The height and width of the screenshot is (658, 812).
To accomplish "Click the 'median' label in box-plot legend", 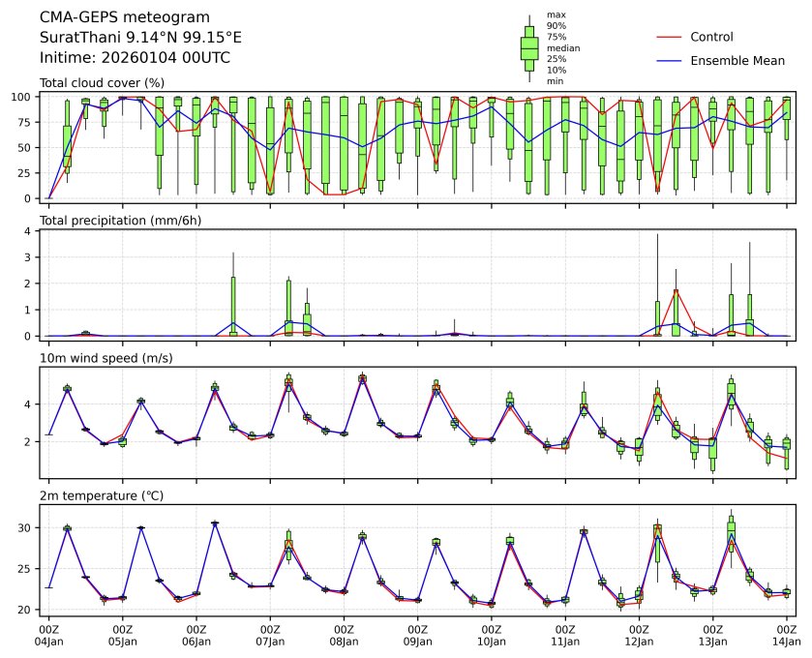I will click(563, 47).
